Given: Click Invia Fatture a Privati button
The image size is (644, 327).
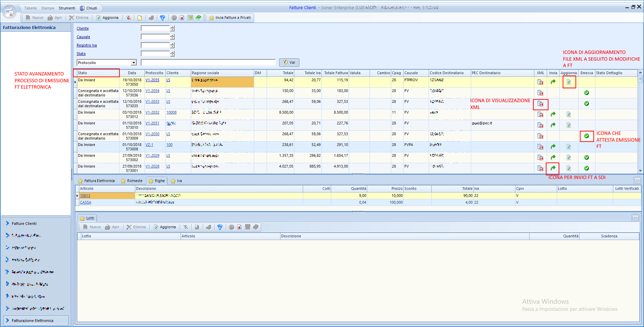Looking at the screenshot, I should click(230, 18).
